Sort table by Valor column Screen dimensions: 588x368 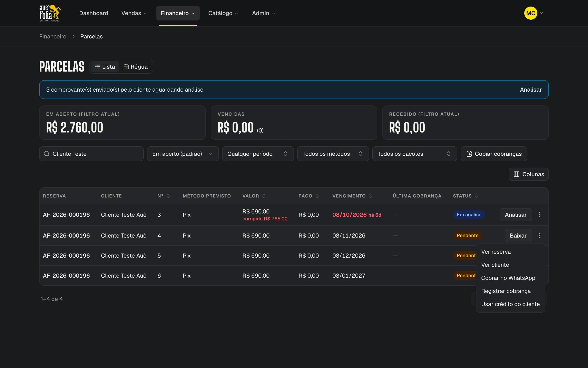(x=254, y=196)
